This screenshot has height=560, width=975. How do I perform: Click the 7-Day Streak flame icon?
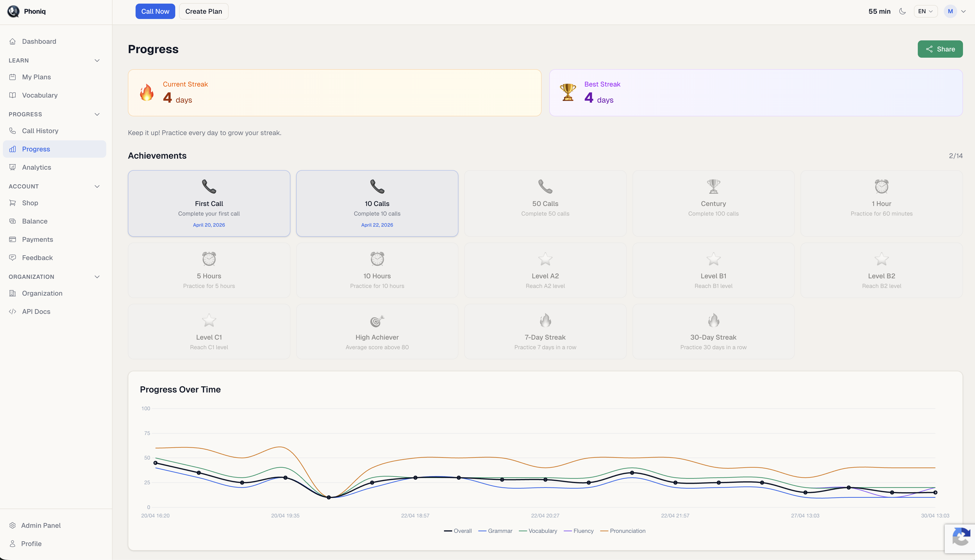pyautogui.click(x=545, y=320)
